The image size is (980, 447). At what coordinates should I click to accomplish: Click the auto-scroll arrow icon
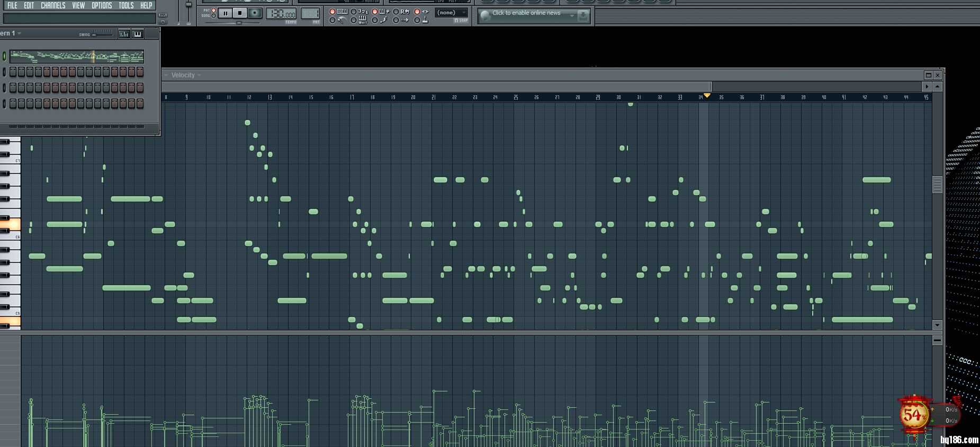click(405, 20)
